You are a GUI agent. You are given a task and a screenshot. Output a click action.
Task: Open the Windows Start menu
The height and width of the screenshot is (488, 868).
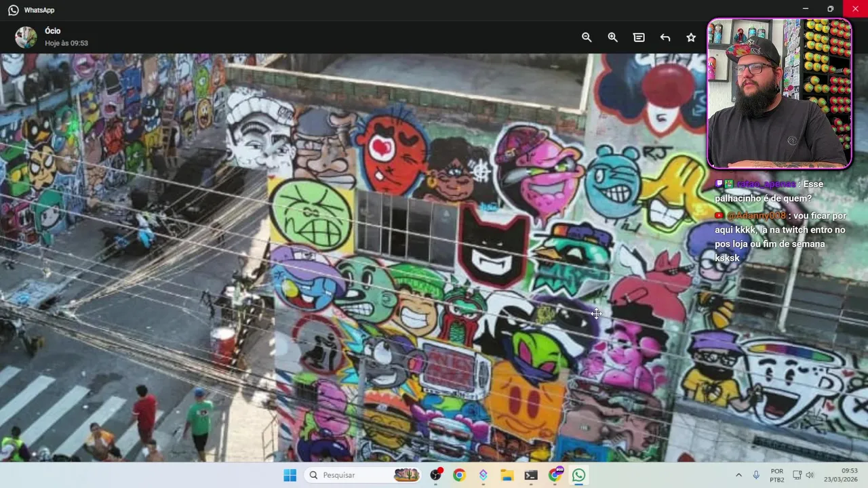290,475
